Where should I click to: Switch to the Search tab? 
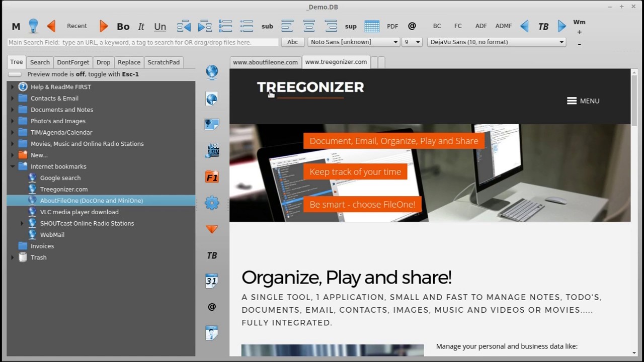40,62
